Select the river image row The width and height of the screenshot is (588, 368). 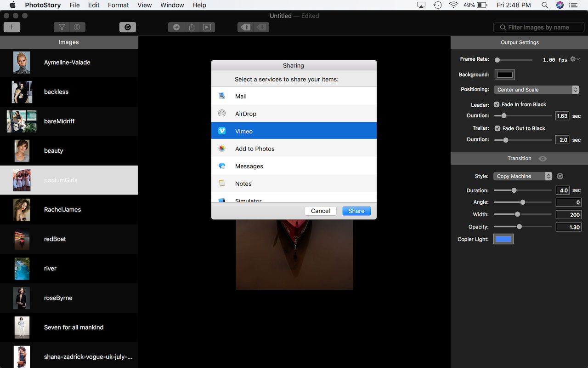69,269
